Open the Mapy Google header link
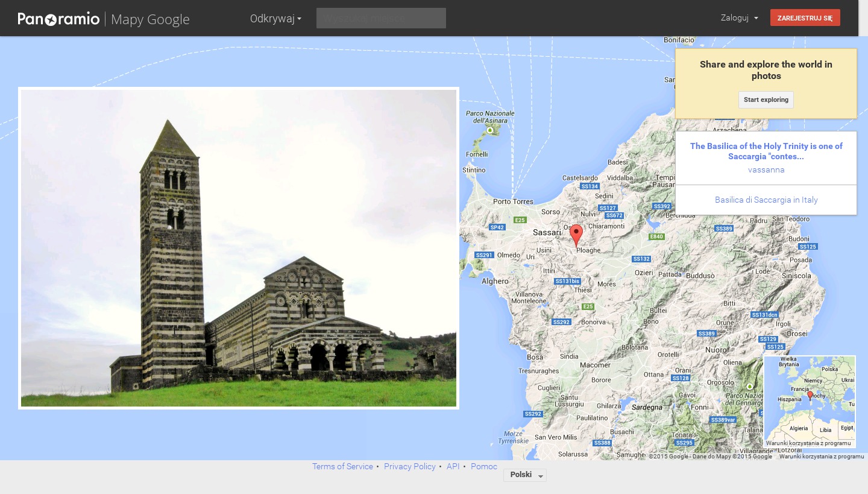Image resolution: width=868 pixels, height=494 pixels. (150, 19)
